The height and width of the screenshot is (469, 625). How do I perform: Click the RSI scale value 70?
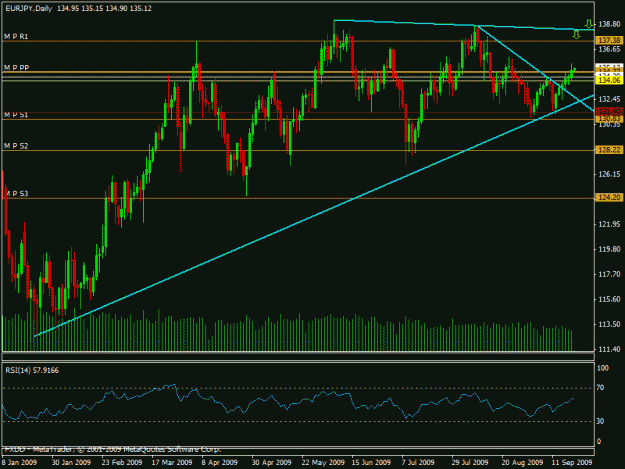[600, 387]
